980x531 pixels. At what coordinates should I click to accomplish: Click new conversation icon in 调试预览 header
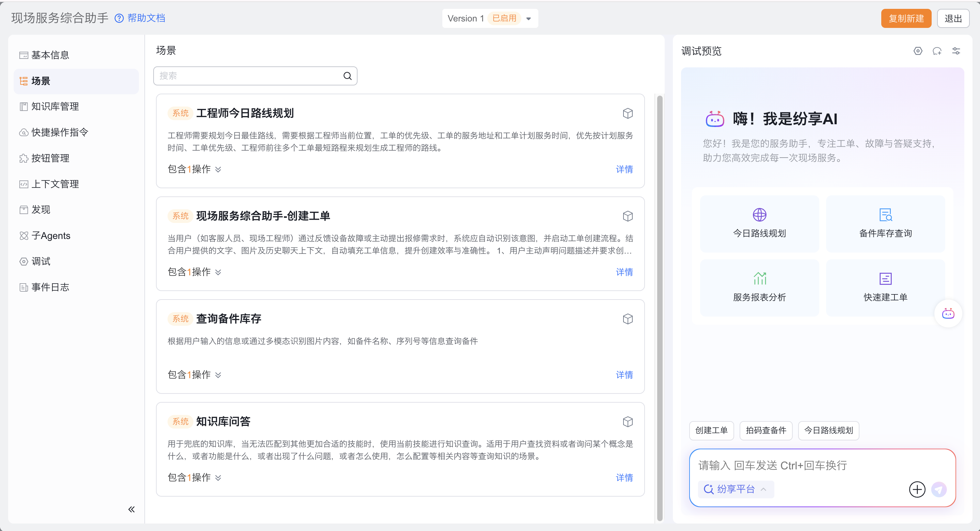coord(937,51)
